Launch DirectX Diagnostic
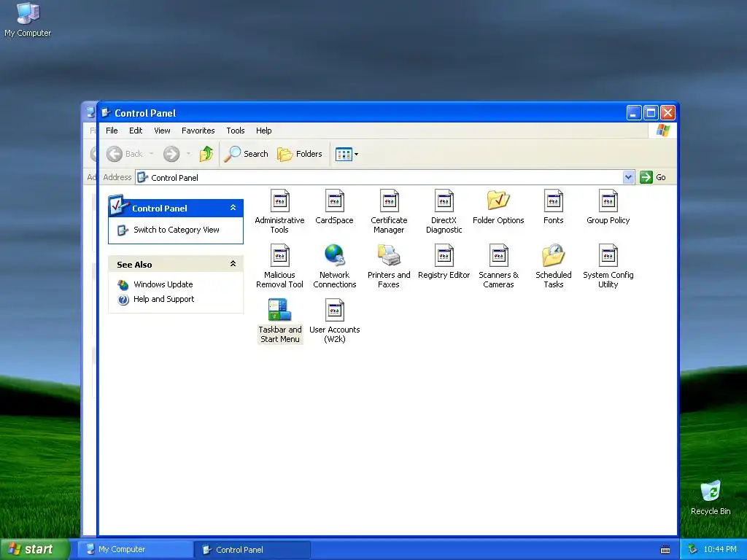The width and height of the screenshot is (747, 560). coord(444,212)
